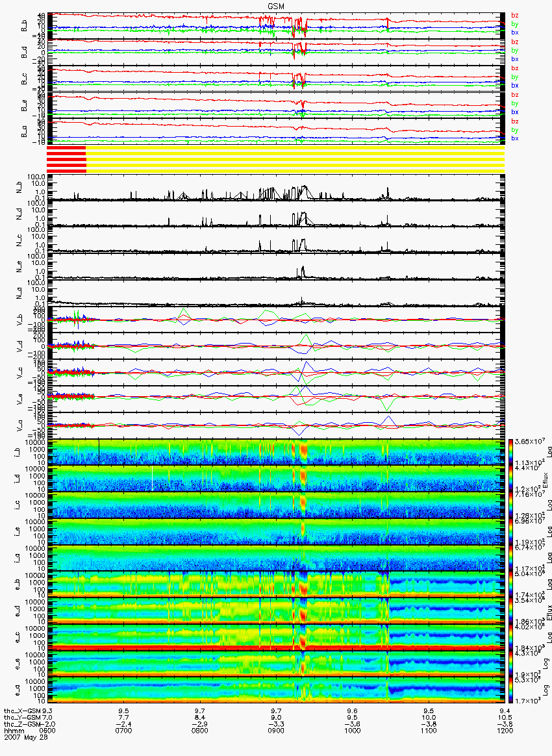Select the e_b electron spectrogram label
The height and width of the screenshot is (756, 552).
pos(18,585)
